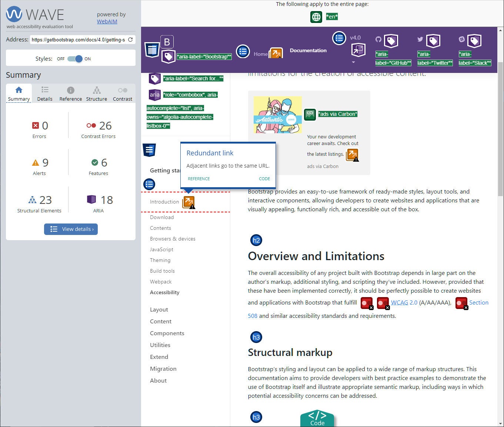Switch to the Details tab

tap(45, 94)
